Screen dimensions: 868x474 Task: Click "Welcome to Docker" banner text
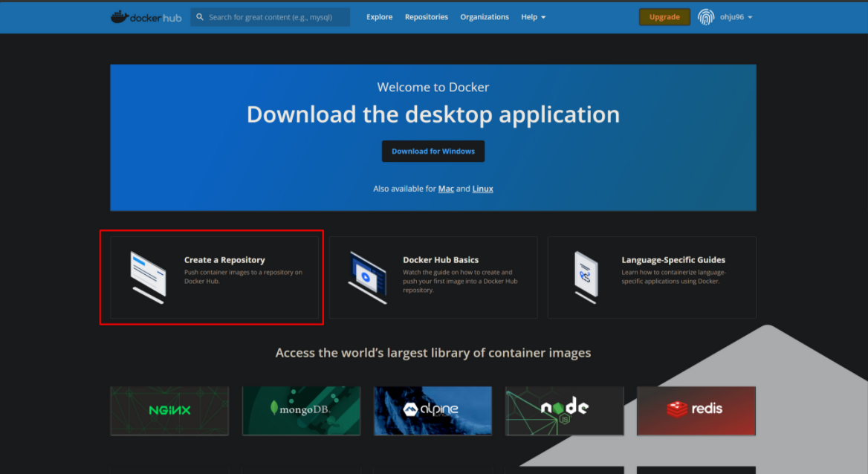click(433, 87)
